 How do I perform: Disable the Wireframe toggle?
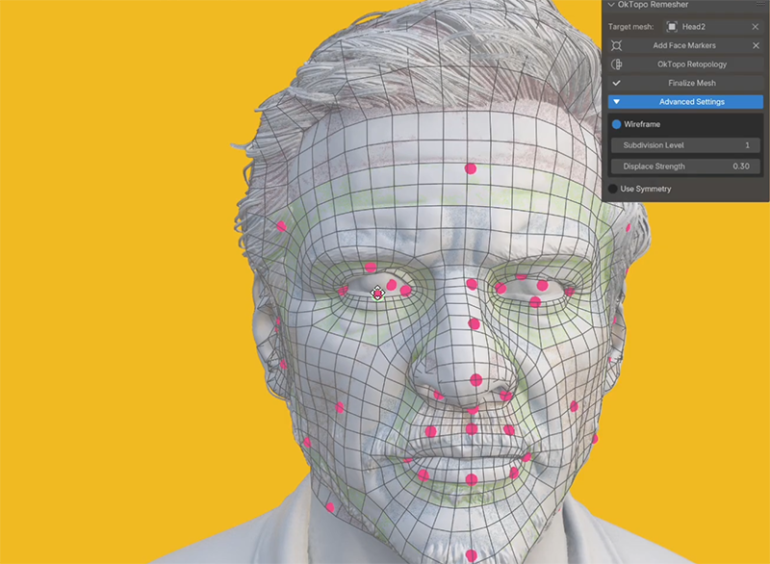616,125
